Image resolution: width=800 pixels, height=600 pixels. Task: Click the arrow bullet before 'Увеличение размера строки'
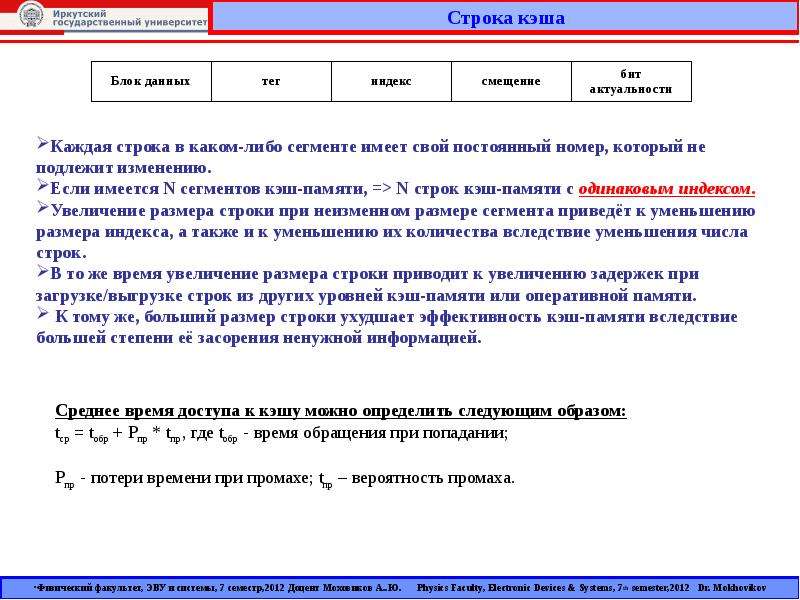(x=42, y=208)
